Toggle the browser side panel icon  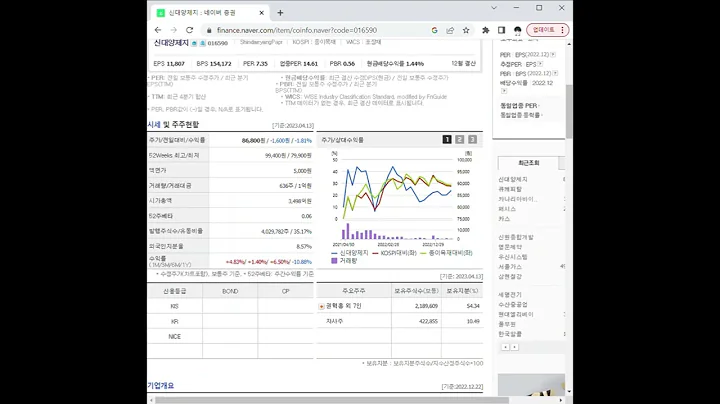pyautogui.click(x=501, y=30)
